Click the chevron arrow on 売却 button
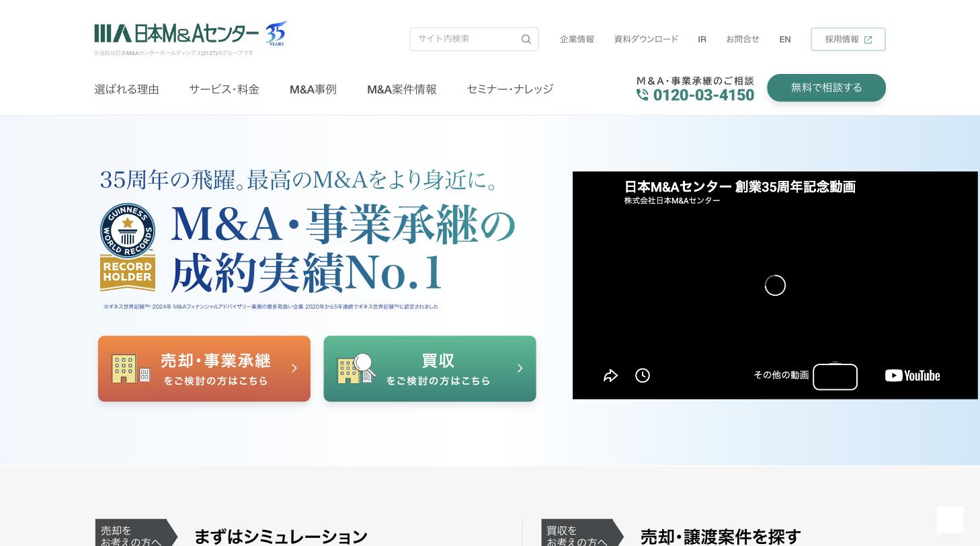Viewport: 980px width, 546px height. pos(294,368)
